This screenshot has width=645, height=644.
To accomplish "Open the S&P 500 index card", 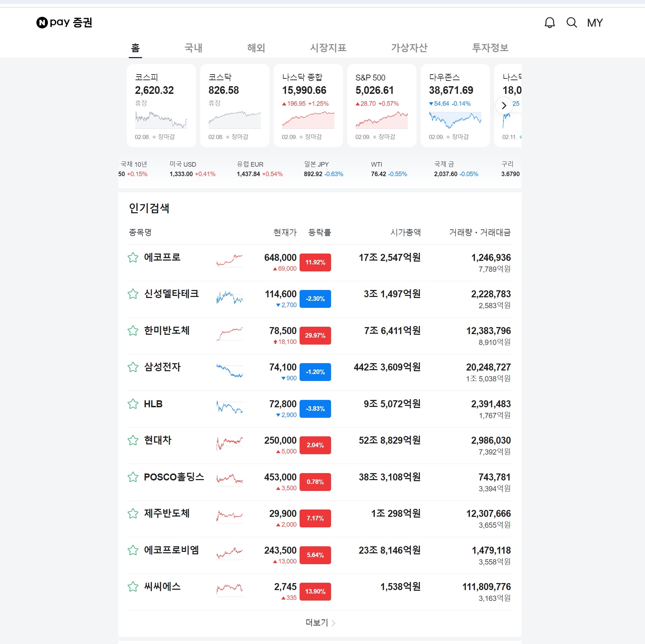I will (x=382, y=105).
